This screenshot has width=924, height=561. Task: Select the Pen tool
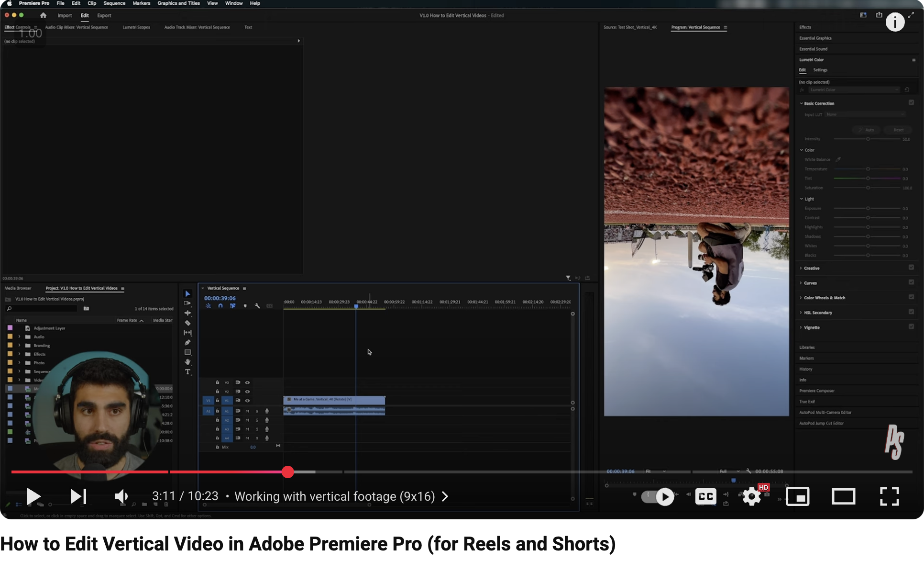(x=187, y=343)
